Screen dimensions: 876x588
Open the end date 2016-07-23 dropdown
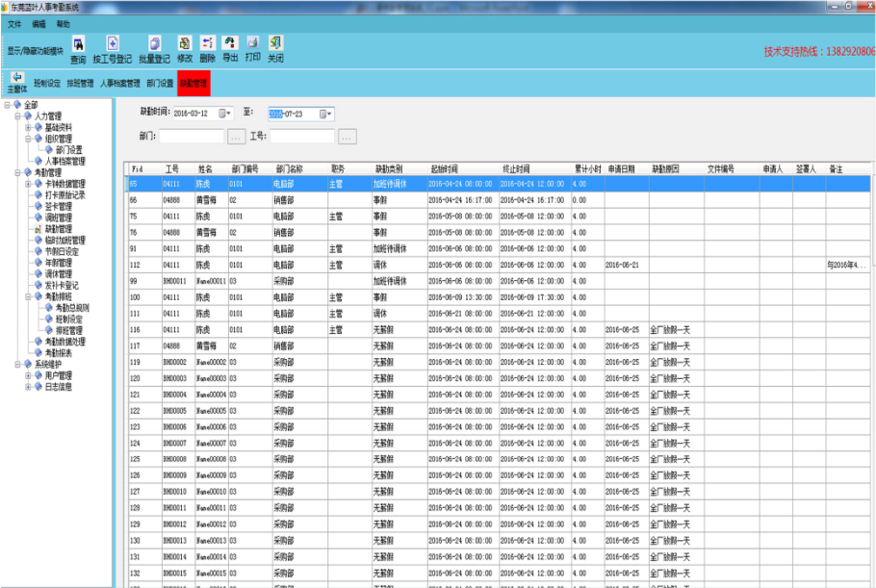pos(325,114)
